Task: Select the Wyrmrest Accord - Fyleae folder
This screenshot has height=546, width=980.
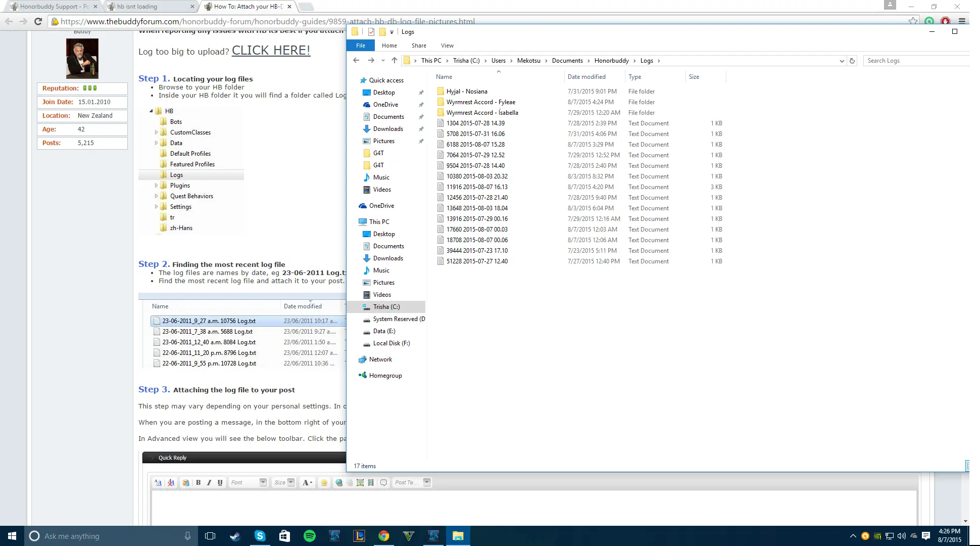Action: click(x=480, y=102)
